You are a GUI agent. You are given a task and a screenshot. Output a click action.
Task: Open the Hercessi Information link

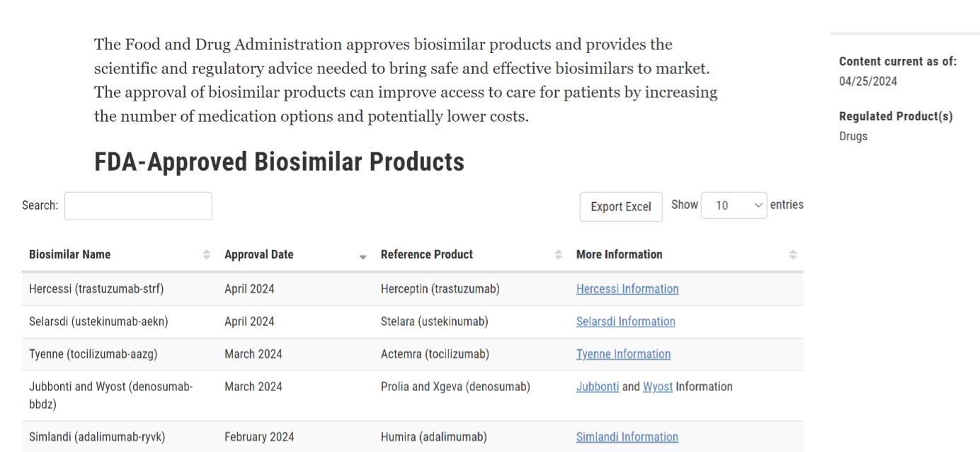(x=627, y=289)
